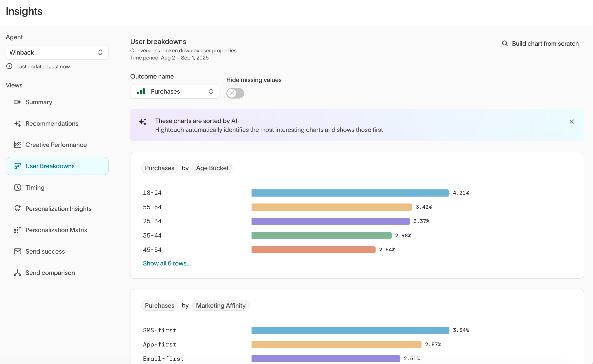
Task: Click Purchases chip in Marketing Affinity chart
Action: coord(160,305)
